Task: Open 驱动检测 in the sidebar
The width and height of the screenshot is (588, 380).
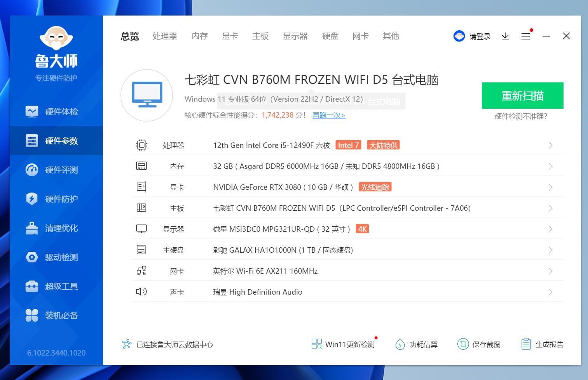Action: 56,257
